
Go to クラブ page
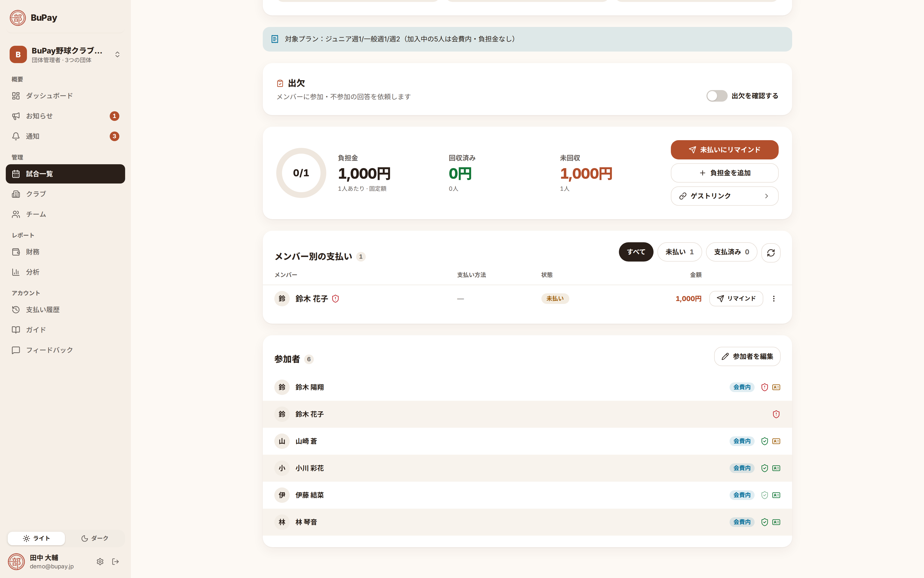(65, 194)
